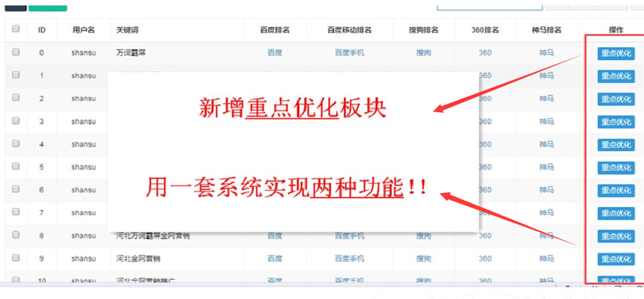The width and height of the screenshot is (644, 299).
Task: Open 360 link in row ID 5
Action: [485, 167]
